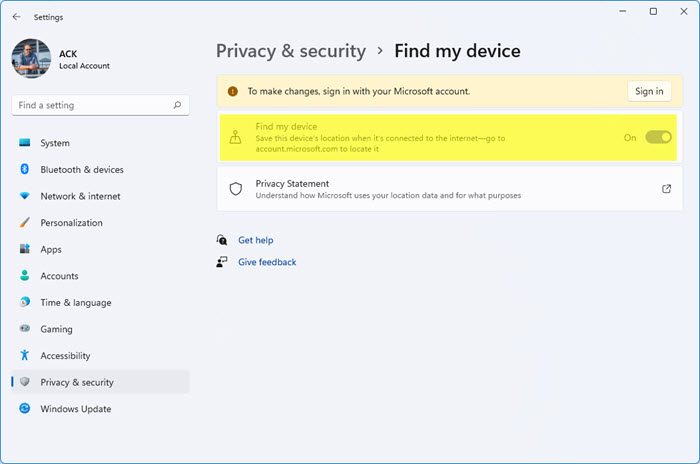The image size is (700, 464).
Task: Open Accounts settings
Action: click(x=100, y=276)
